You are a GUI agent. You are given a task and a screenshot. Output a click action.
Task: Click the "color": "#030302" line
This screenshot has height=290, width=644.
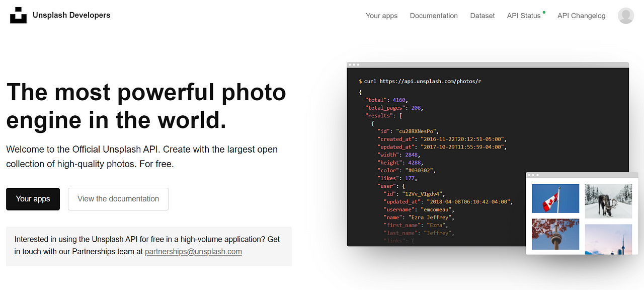tap(407, 170)
